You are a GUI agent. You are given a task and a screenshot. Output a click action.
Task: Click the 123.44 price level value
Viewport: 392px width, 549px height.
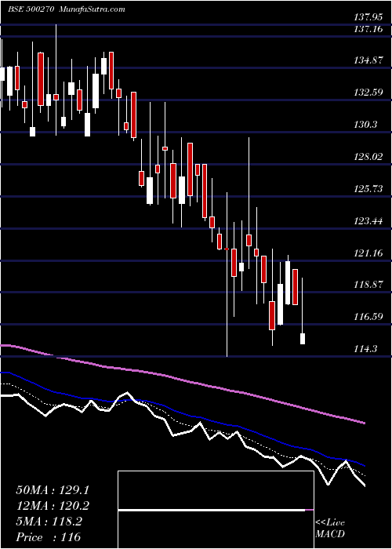click(368, 221)
